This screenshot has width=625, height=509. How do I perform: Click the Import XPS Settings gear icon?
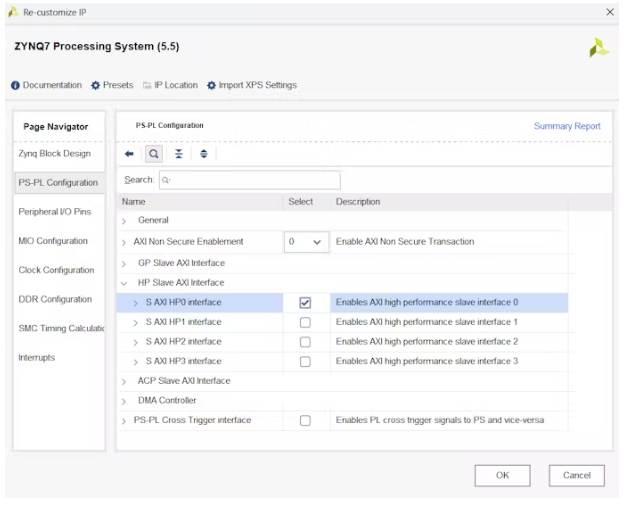pyautogui.click(x=212, y=86)
